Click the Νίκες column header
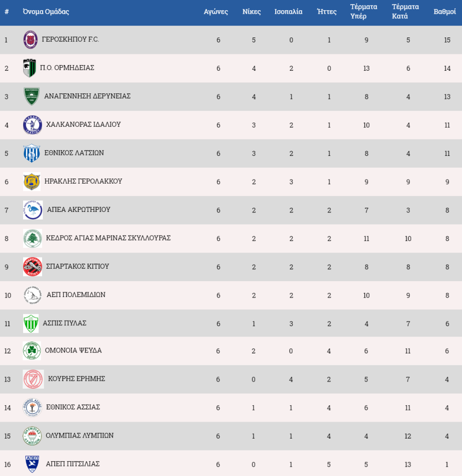 pos(252,11)
